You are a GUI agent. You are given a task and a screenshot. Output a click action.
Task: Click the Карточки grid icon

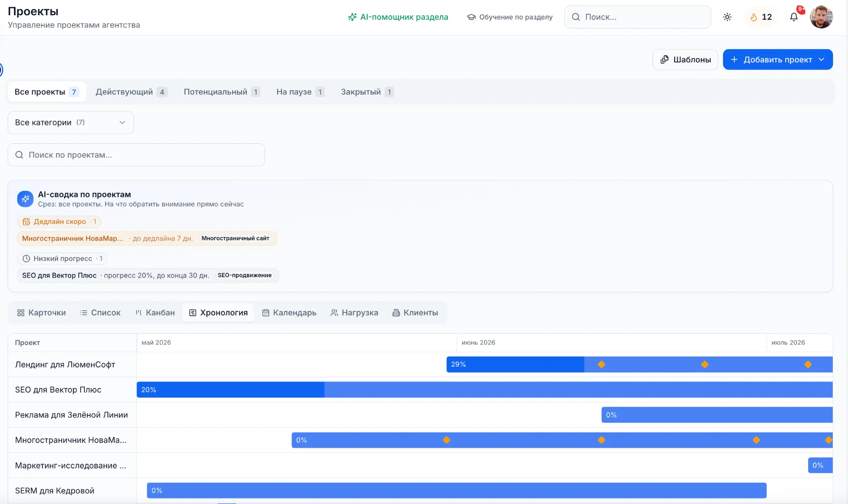coord(21,313)
